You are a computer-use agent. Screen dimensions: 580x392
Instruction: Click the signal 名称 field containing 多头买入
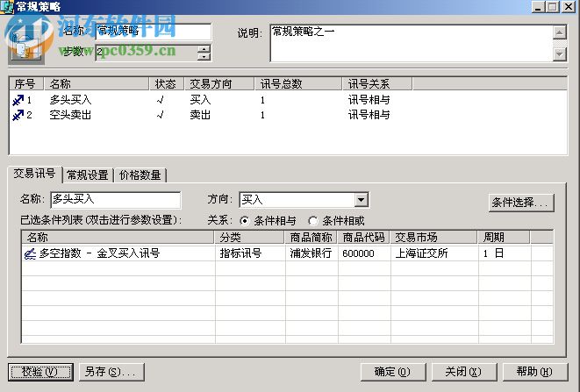click(116, 200)
